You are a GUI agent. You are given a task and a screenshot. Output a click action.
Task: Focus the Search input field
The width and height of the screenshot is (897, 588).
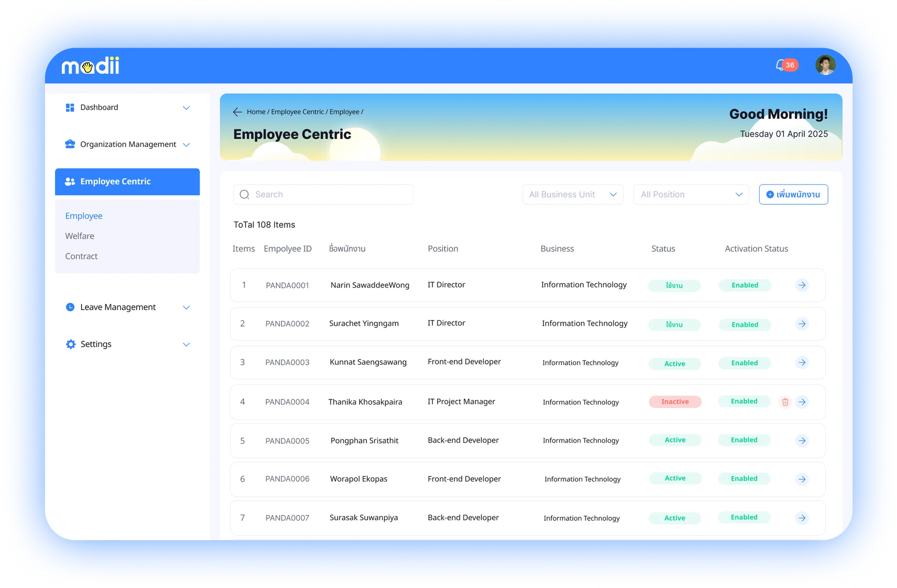323,195
